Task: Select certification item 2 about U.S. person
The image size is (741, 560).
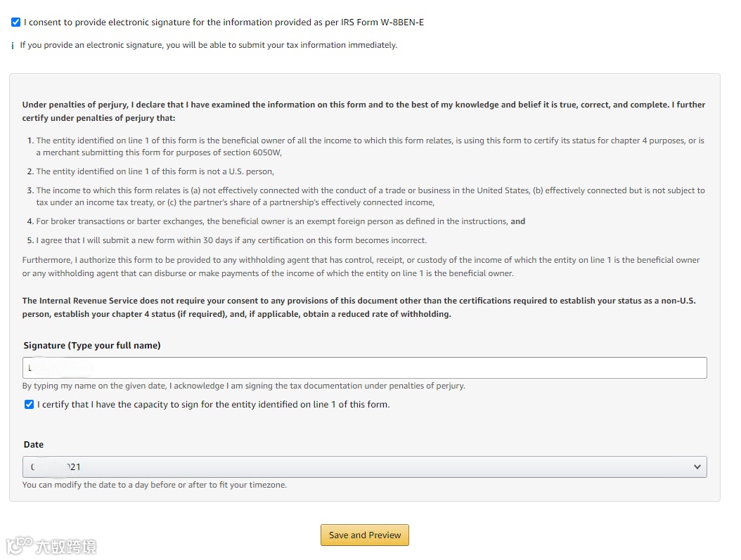Action: (155, 171)
